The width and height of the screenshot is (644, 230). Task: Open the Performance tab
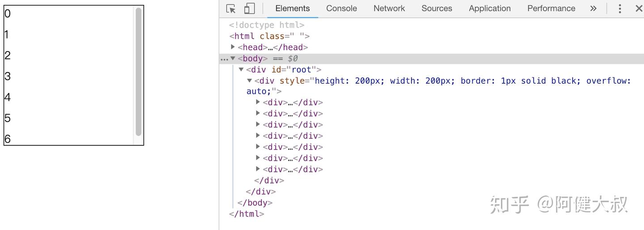click(551, 9)
